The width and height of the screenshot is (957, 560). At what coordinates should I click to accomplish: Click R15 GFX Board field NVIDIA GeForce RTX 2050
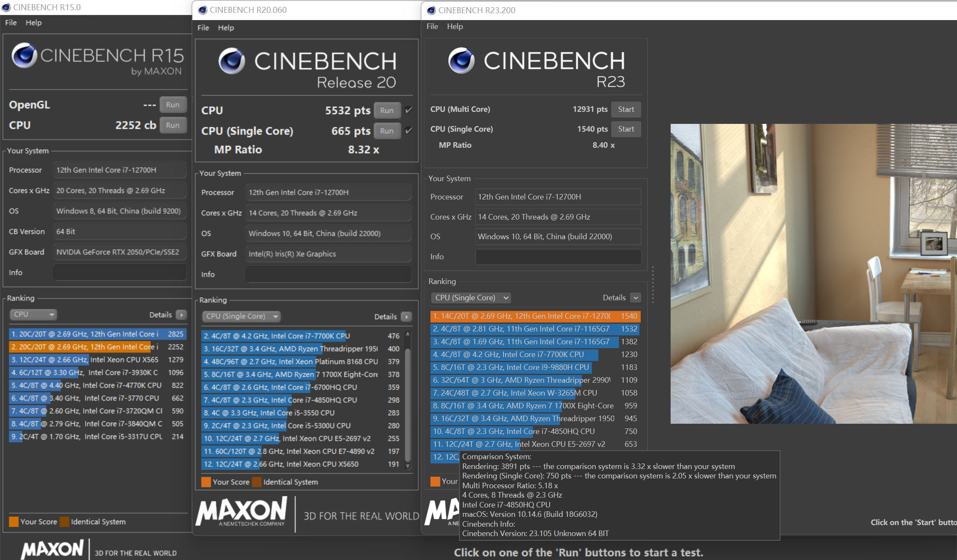[120, 252]
